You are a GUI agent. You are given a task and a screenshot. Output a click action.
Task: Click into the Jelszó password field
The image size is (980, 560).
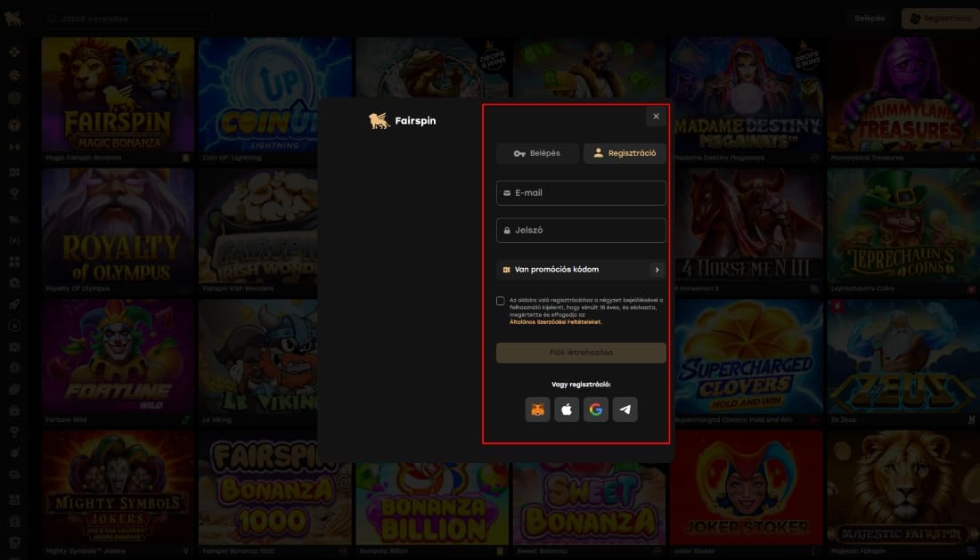point(581,231)
